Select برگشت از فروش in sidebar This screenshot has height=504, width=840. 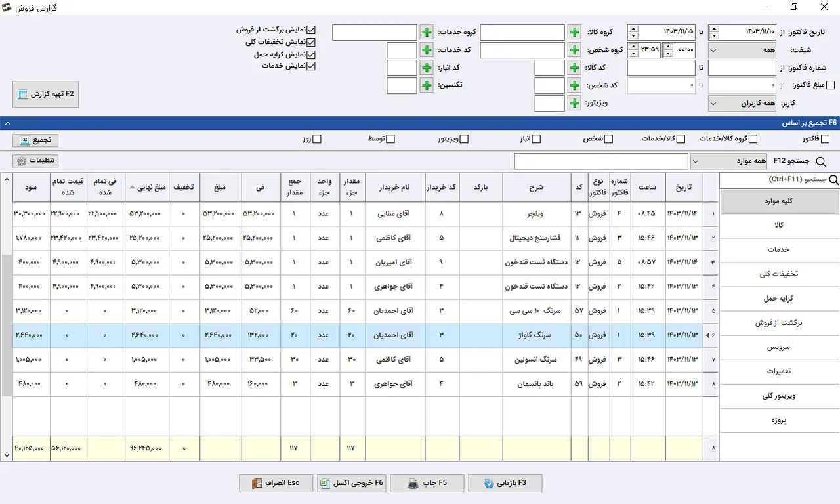pos(780,323)
